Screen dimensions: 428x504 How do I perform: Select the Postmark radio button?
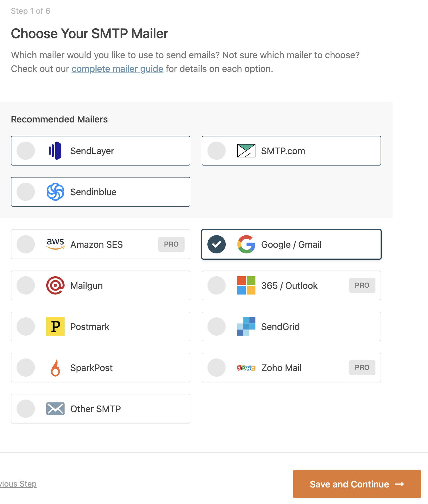coord(26,326)
